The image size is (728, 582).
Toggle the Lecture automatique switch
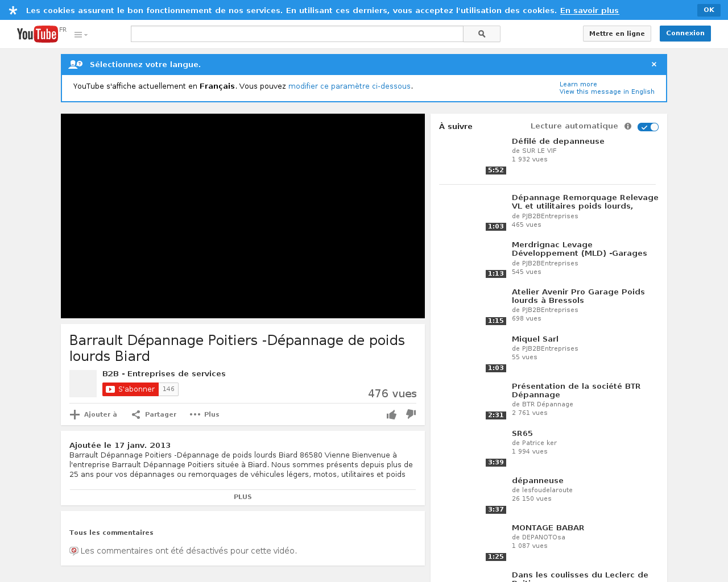648,127
